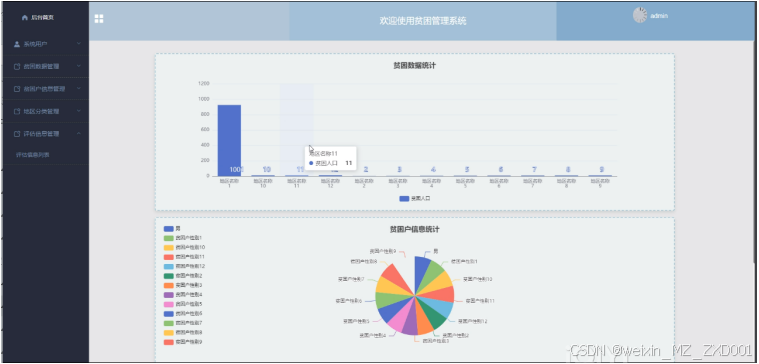Screen dimensions: 759x364
Task: Toggle the 贫困户性别9 legend entry
Action: pos(182,342)
